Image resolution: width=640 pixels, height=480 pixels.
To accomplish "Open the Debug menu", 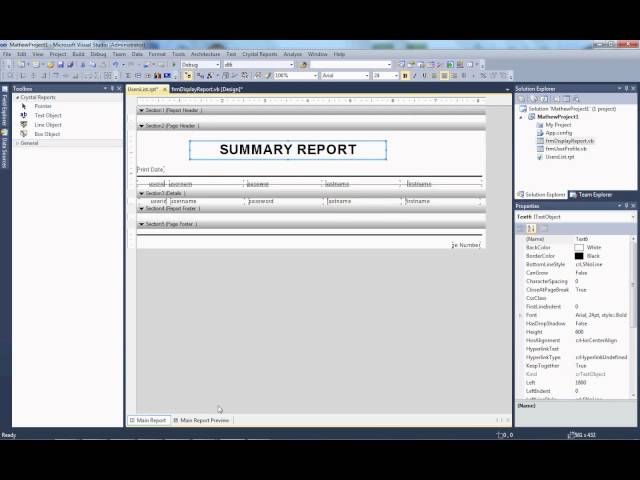I will (98, 54).
